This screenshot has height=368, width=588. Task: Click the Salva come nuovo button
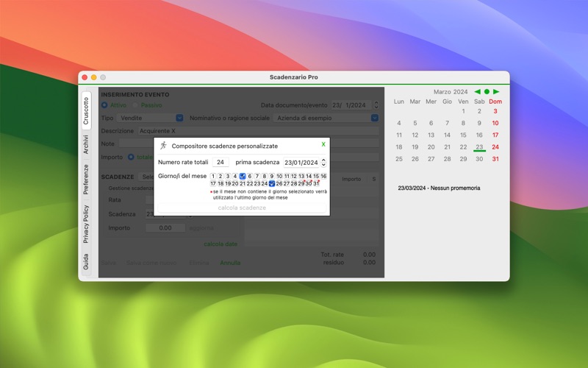[x=151, y=263]
